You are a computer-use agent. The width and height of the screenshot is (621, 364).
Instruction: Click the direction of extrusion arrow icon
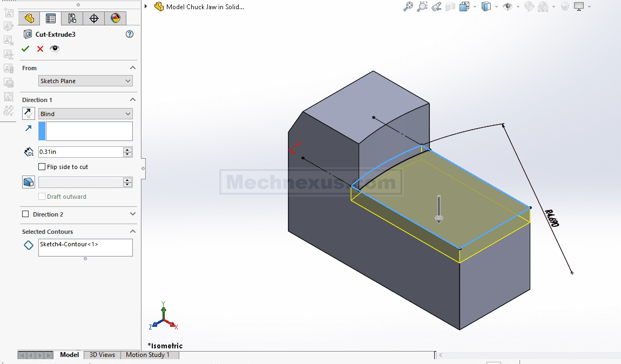pyautogui.click(x=29, y=128)
